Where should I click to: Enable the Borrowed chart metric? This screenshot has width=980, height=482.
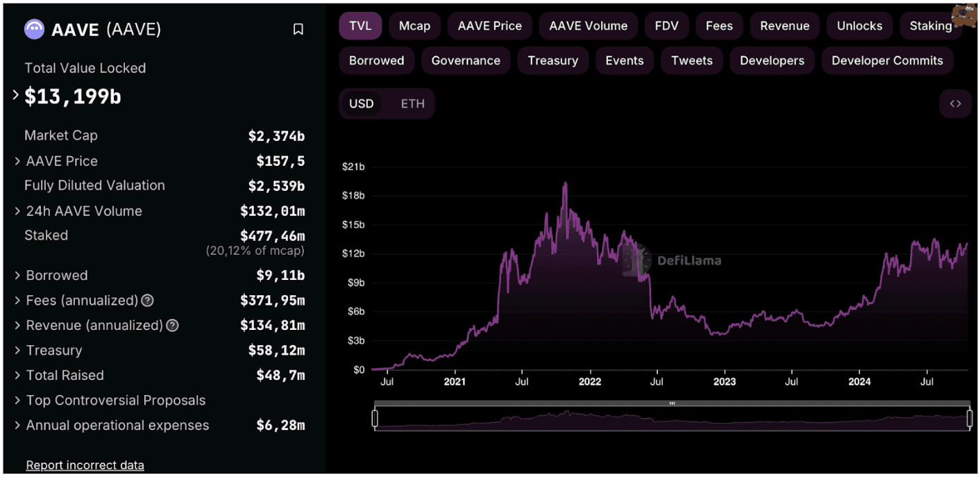pyautogui.click(x=376, y=61)
